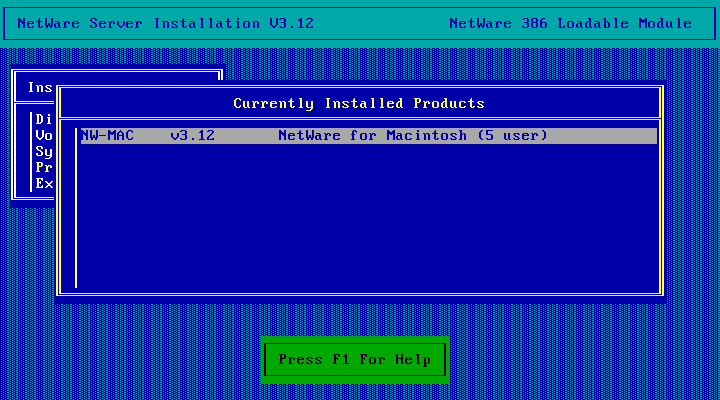Select the highlighted 'Pr' menu entry

[44, 167]
